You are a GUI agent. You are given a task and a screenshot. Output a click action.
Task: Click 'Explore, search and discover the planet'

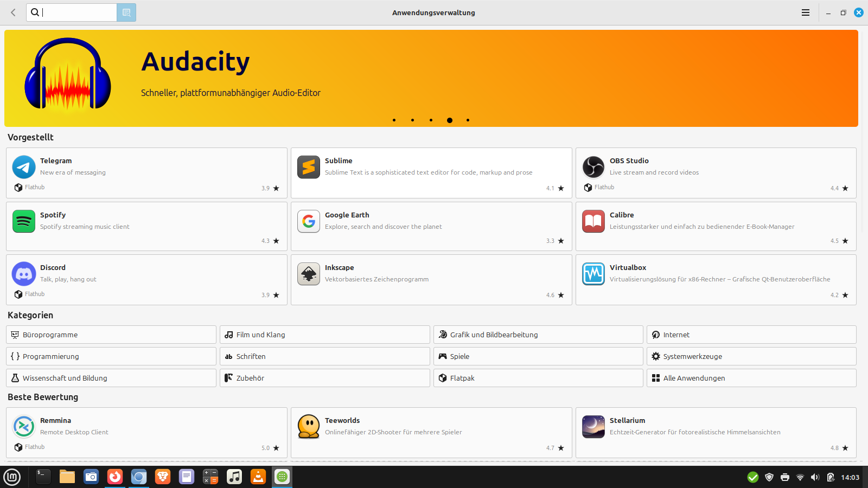pos(384,227)
